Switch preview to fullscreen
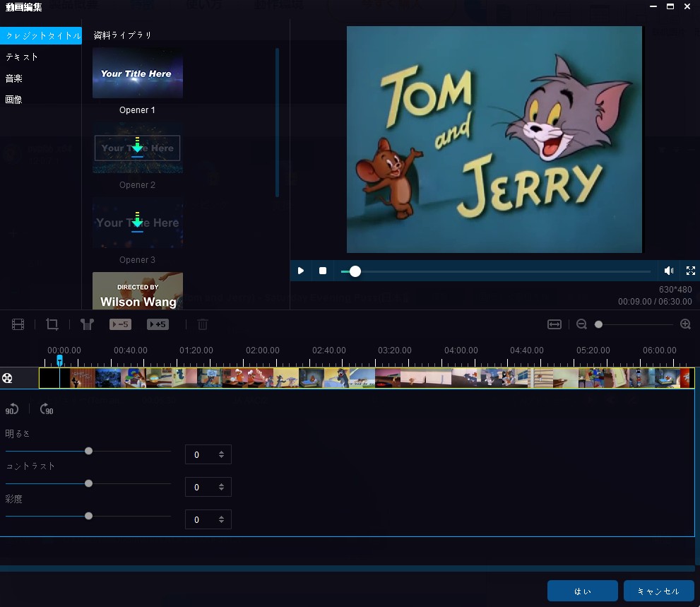The image size is (700, 607). pyautogui.click(x=691, y=271)
